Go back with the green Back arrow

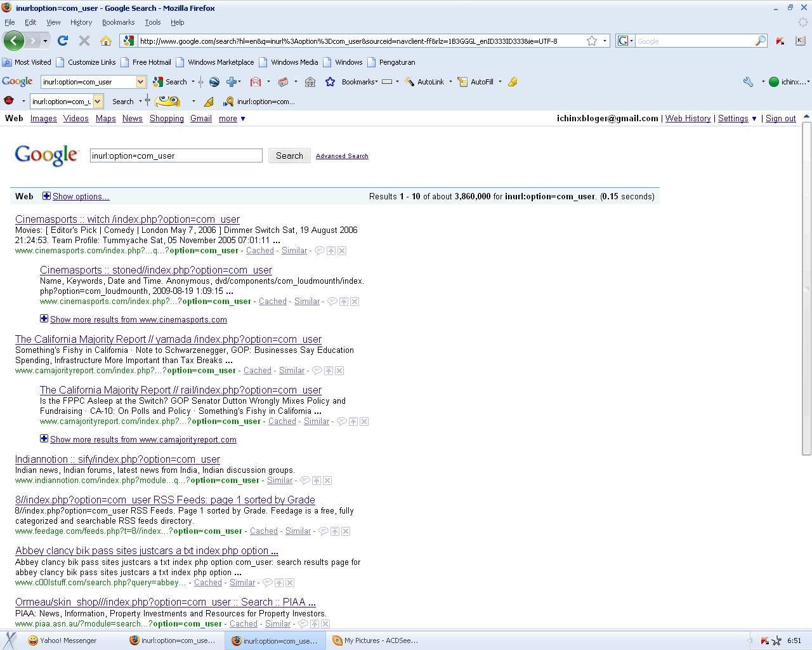(14, 41)
